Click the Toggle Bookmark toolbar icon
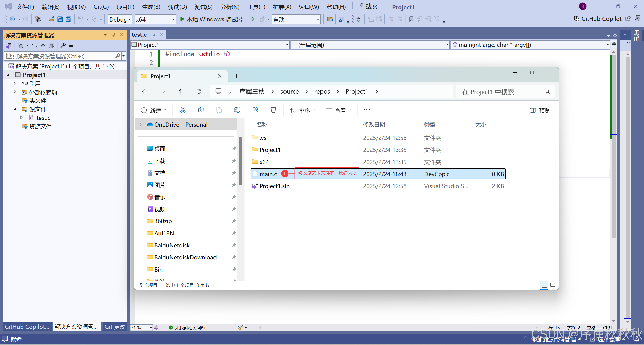Screen dimensions: 644x345 pyautogui.click(x=411, y=19)
